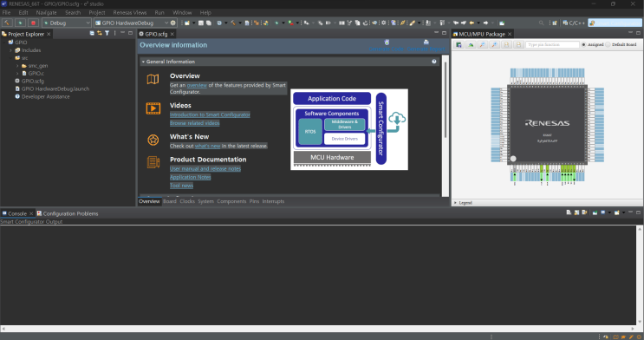Screen dimensions: 644x340
Task: Click the toolbar search magnifier icon
Action: (542, 23)
